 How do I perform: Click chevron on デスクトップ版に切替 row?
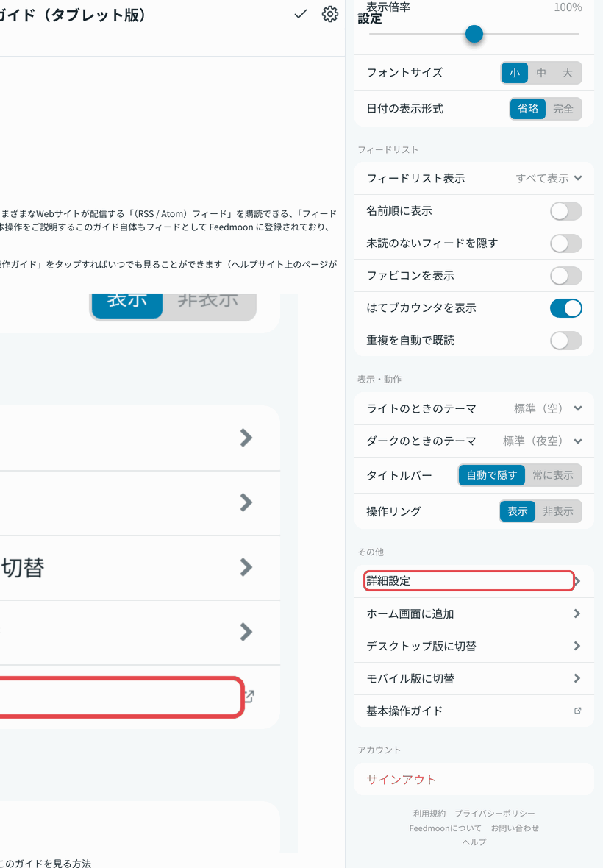pyautogui.click(x=577, y=646)
